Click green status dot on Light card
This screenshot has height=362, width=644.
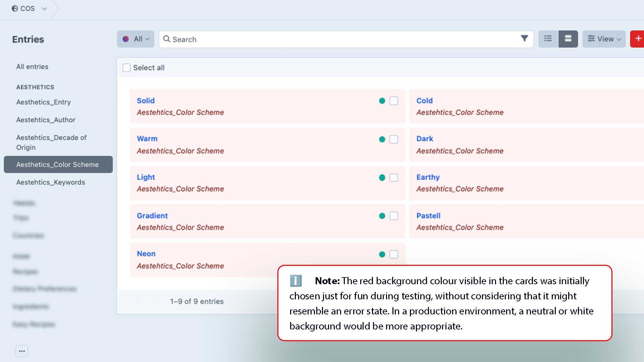click(382, 178)
